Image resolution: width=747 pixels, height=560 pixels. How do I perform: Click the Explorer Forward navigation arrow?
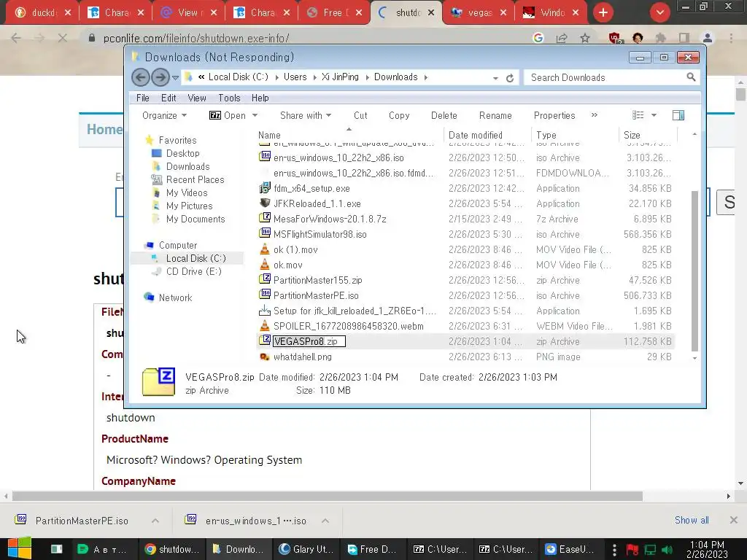[160, 77]
